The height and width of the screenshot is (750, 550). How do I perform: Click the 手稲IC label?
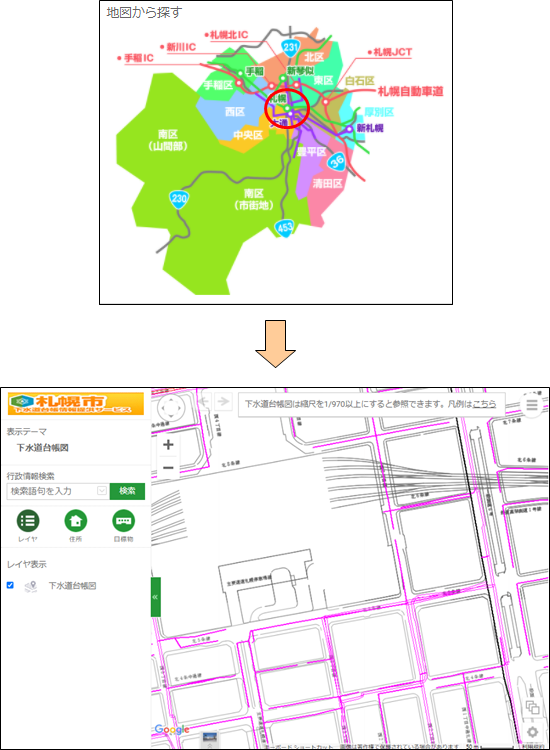tap(139, 58)
